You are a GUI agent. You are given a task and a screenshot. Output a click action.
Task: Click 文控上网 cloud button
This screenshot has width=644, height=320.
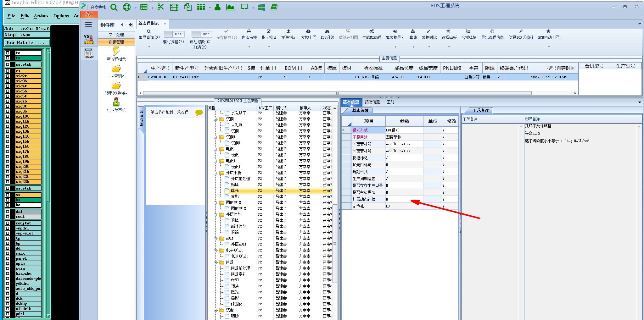coord(309,35)
